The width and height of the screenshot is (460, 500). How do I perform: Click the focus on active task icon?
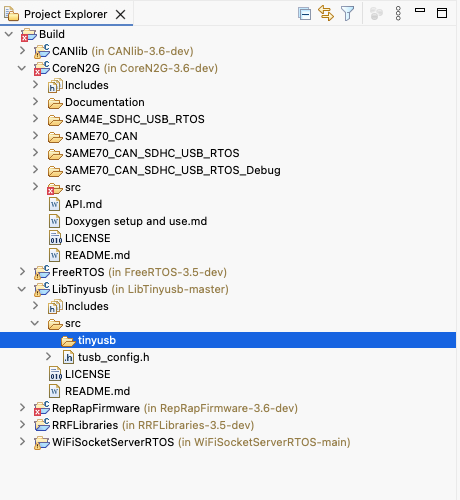[x=376, y=14]
